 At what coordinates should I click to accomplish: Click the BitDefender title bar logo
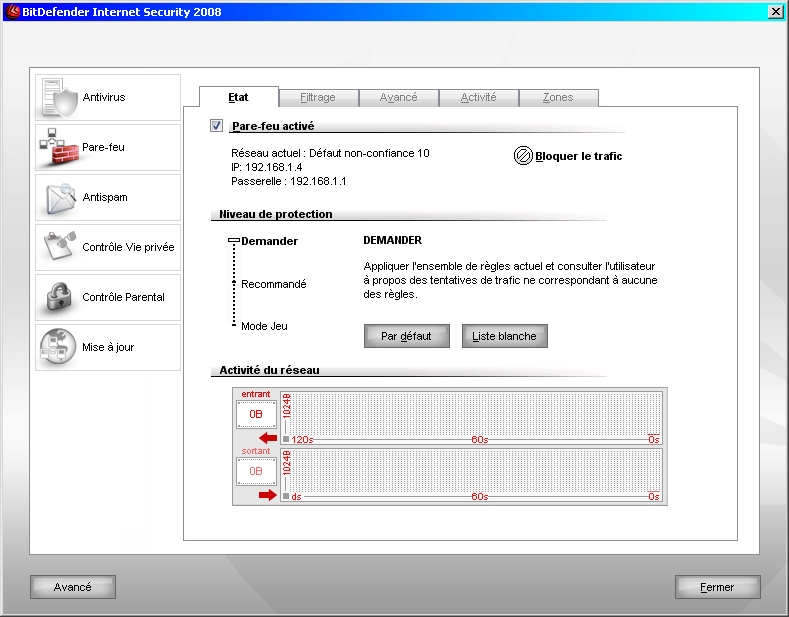[x=13, y=12]
